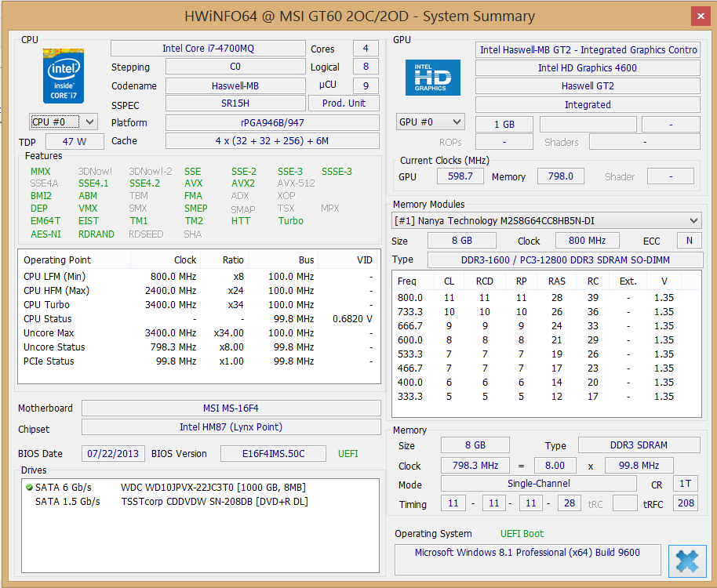
Task: Close the HWiNFO64 window from the title bar
Action: point(701,16)
